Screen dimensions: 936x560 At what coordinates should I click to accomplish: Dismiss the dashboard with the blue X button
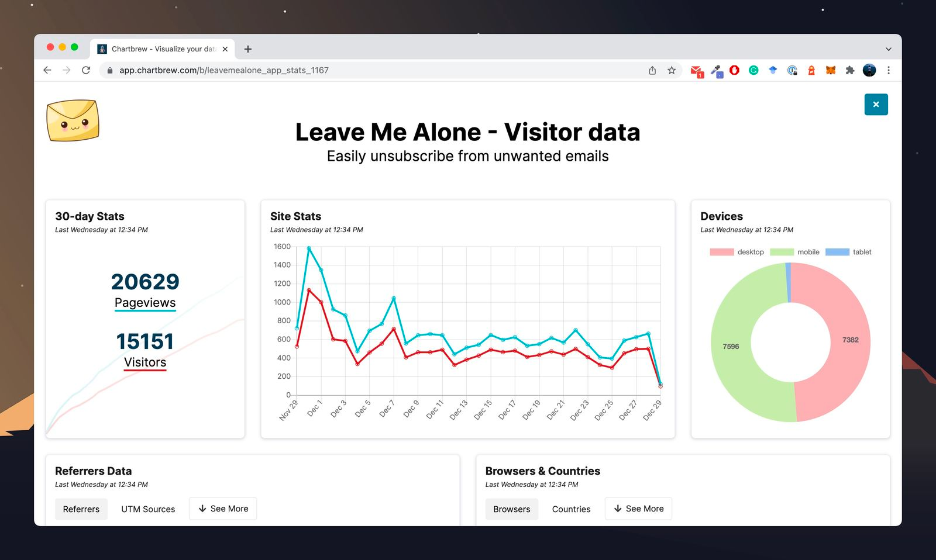875,104
